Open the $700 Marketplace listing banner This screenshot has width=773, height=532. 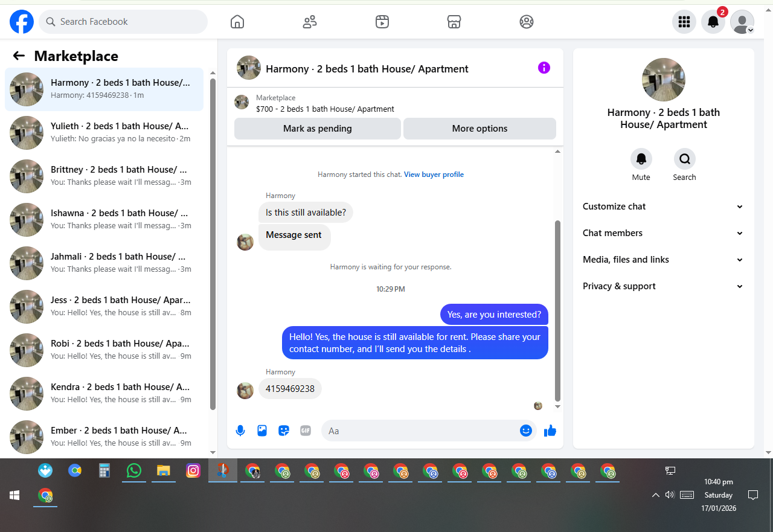point(395,103)
